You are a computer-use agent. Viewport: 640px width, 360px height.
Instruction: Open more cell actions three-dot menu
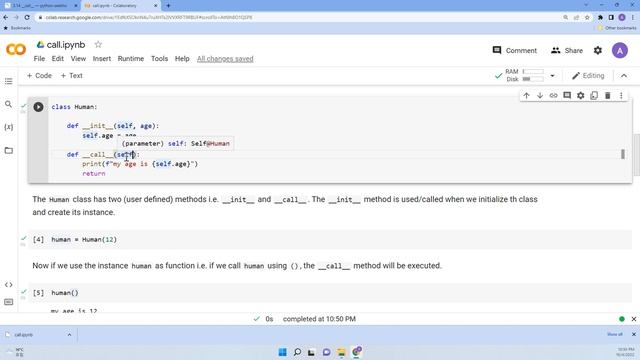pos(621,96)
